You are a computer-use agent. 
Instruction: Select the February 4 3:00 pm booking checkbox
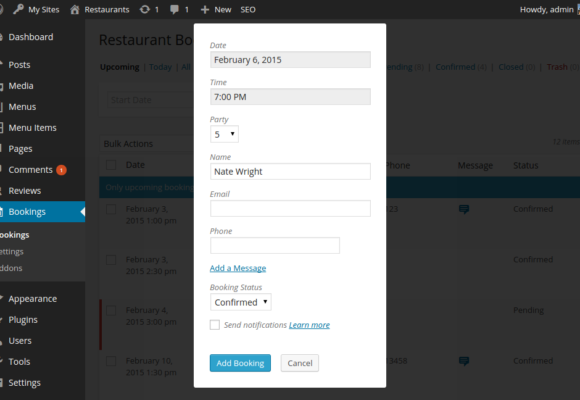[111, 310]
